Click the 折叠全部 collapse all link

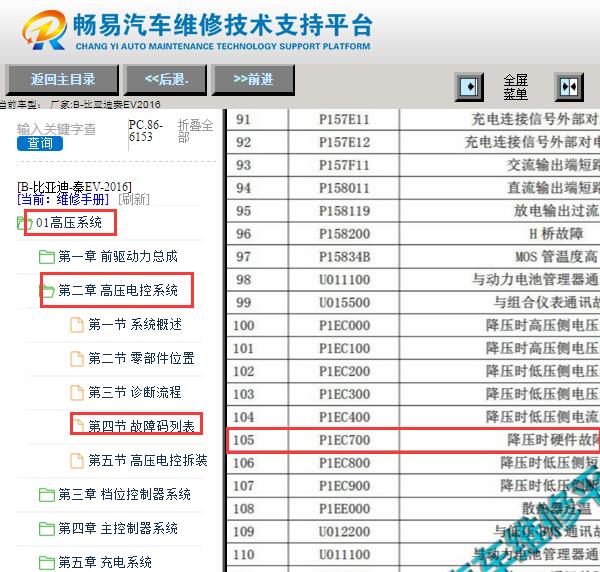pyautogui.click(x=195, y=131)
